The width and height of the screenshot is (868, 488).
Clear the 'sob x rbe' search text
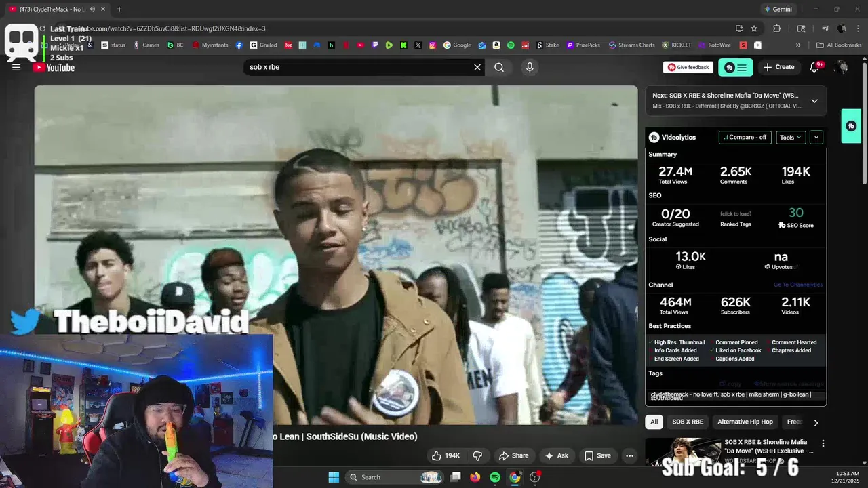point(477,67)
